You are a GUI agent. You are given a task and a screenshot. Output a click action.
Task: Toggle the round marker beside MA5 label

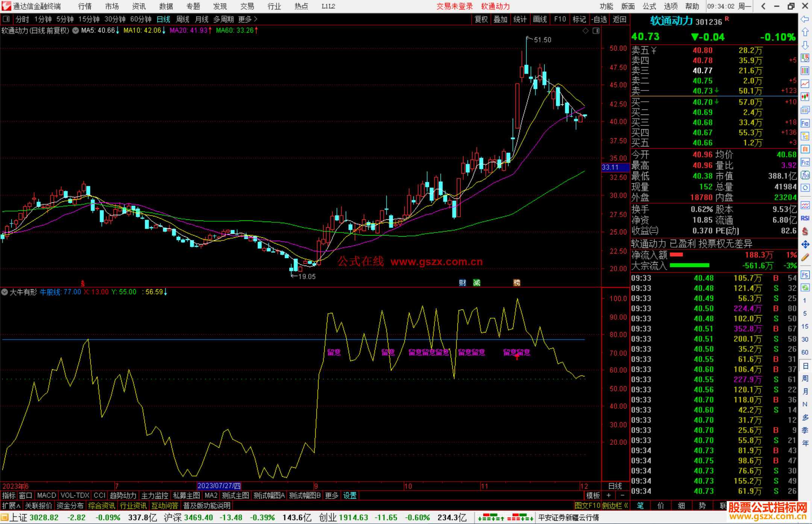[76, 30]
